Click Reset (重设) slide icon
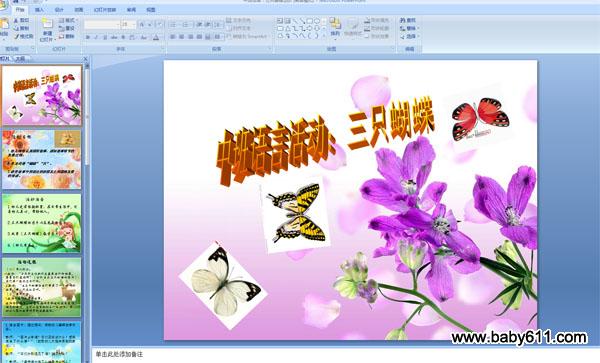This screenshot has height=363, width=600. coord(62,28)
